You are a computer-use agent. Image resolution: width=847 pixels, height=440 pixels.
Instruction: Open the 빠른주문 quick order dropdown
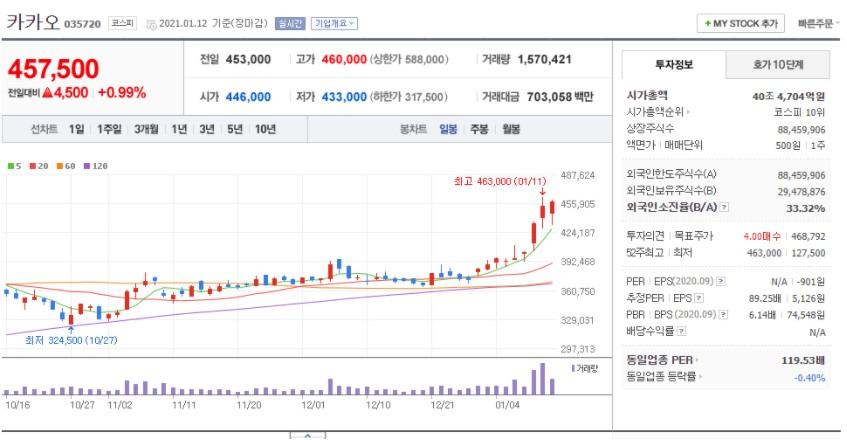[x=818, y=23]
